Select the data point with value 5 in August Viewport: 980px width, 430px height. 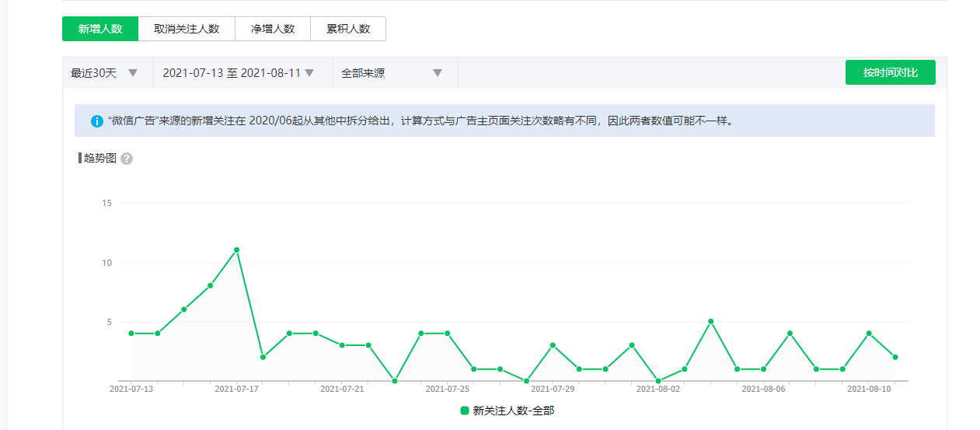[710, 321]
